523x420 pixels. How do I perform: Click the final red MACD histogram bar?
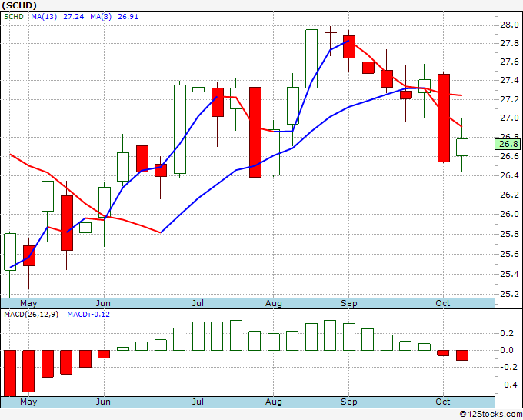[x=462, y=355]
